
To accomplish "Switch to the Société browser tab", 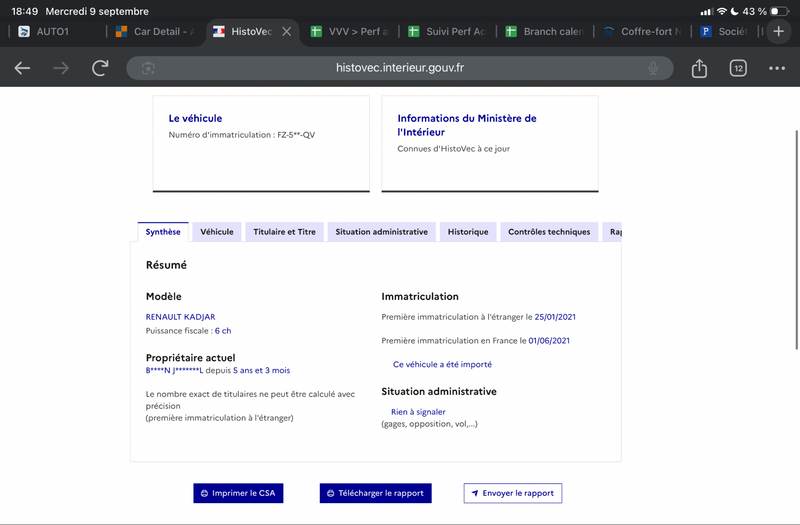I will (x=725, y=32).
